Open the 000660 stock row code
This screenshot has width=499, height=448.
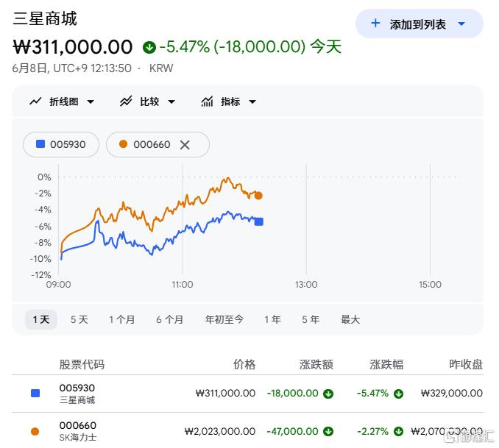click(x=78, y=425)
